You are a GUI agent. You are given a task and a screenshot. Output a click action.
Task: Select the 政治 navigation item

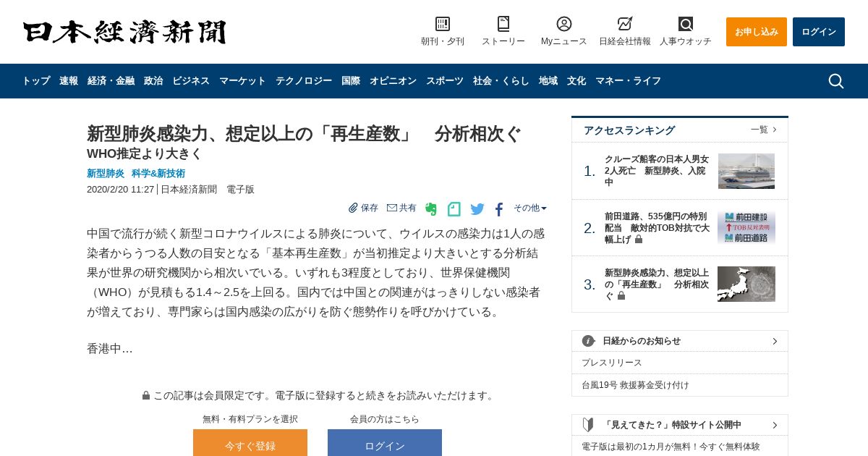point(153,81)
